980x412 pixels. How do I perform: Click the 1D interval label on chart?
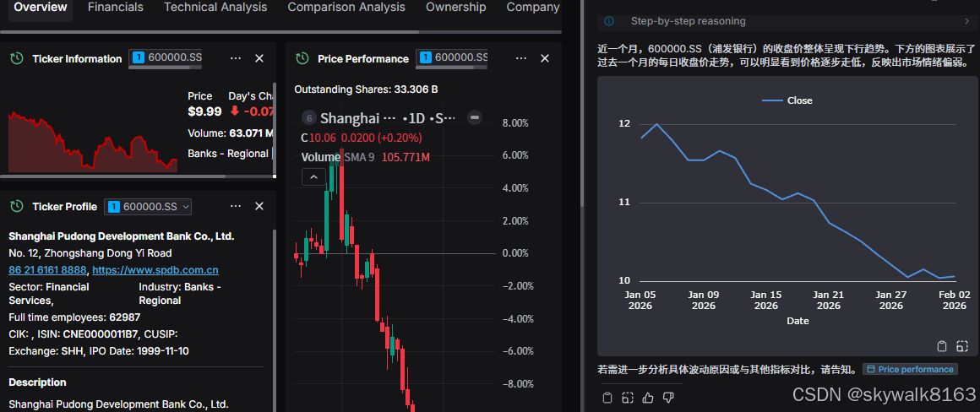coord(416,118)
